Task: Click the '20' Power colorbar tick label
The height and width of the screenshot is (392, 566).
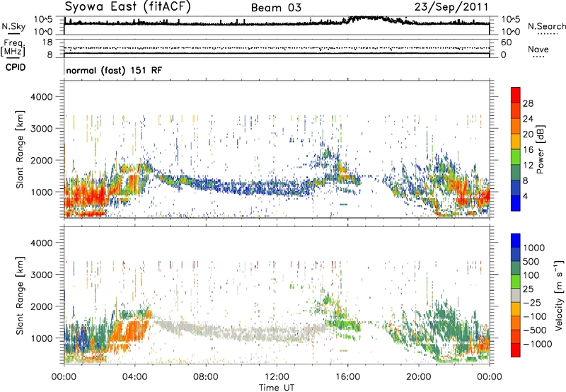Action: pyautogui.click(x=528, y=134)
